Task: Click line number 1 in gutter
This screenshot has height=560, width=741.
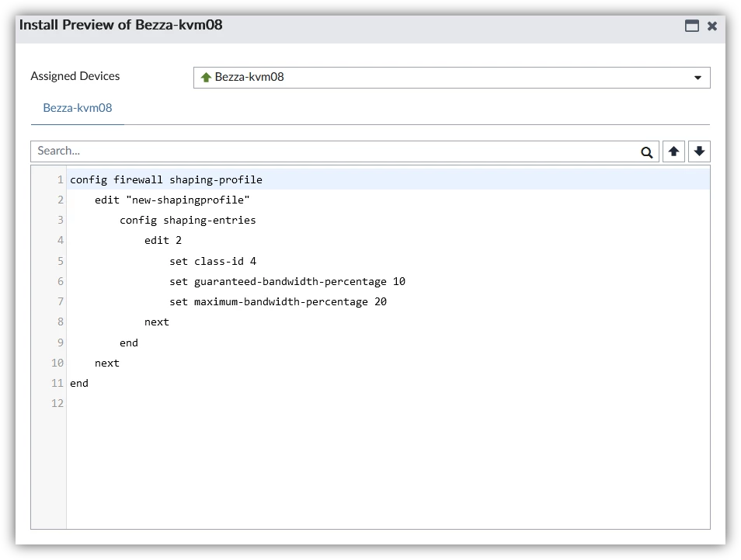Action: (60, 179)
